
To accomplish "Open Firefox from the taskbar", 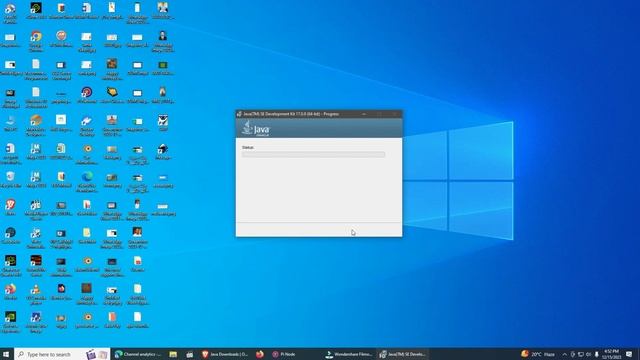I will click(260, 354).
